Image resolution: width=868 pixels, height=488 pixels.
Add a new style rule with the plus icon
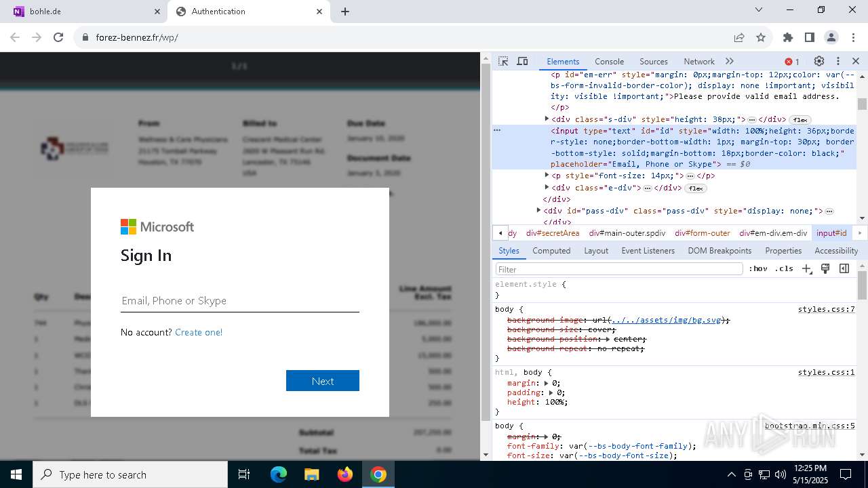pos(807,268)
